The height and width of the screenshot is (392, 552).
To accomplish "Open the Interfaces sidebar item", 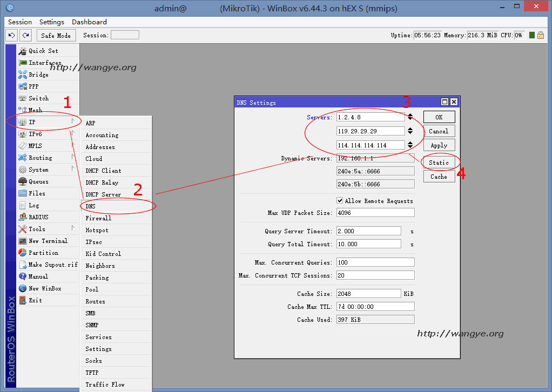I will [48, 63].
